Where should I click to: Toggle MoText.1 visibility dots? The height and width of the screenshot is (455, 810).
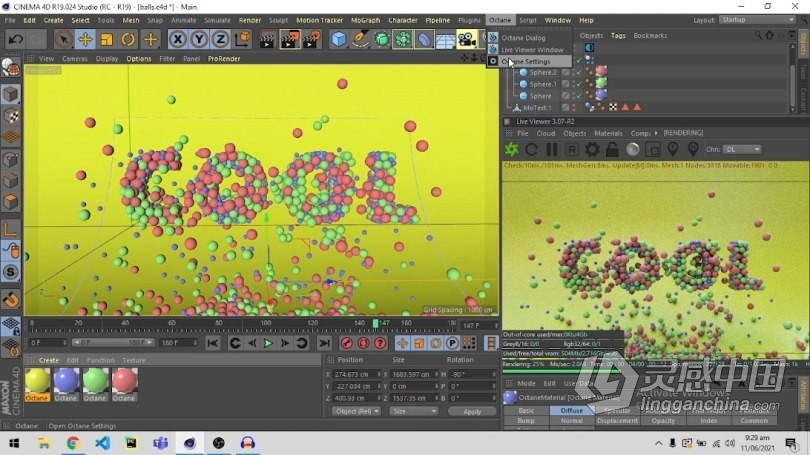point(574,107)
